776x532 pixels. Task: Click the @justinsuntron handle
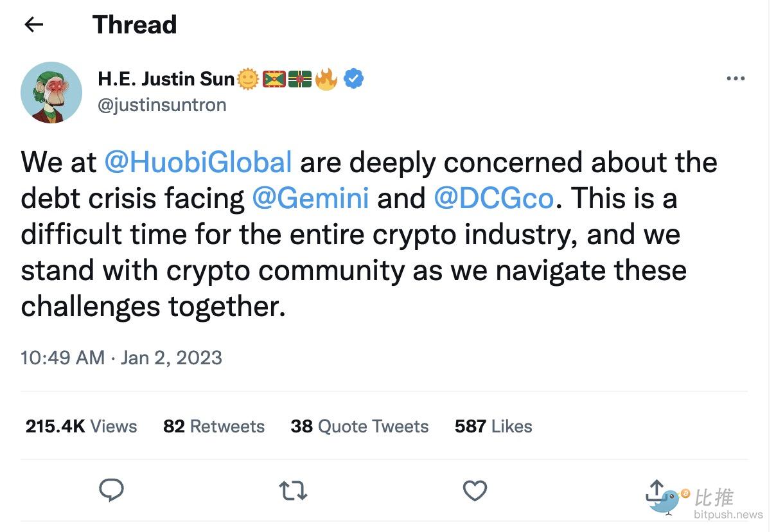162,105
